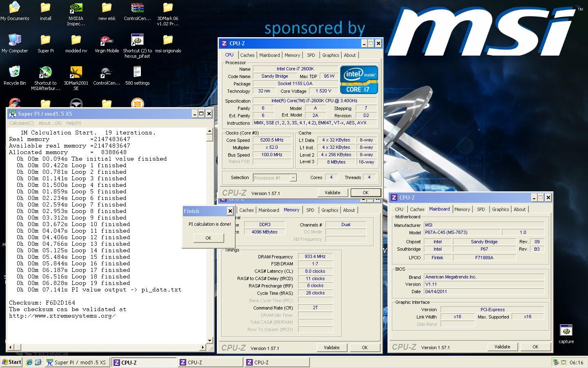Click Super PI window title icon

pos(13,114)
